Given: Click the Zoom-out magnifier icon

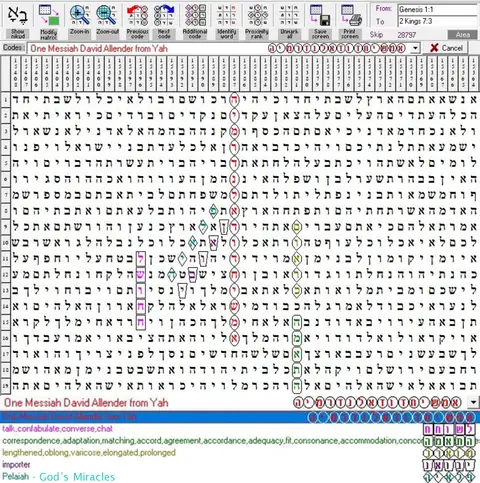Looking at the screenshot, I should [107, 15].
